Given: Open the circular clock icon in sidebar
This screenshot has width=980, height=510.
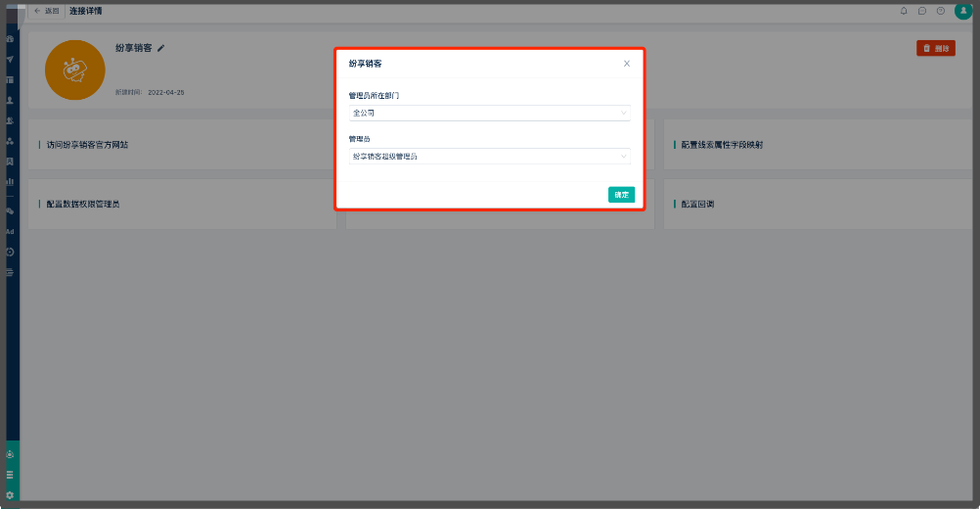Looking at the screenshot, I should pos(10,253).
